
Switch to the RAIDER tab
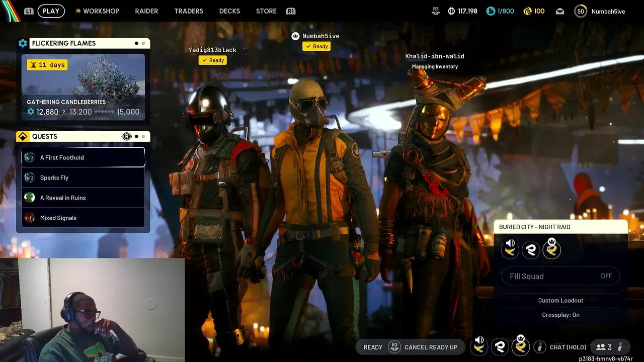[x=146, y=11]
